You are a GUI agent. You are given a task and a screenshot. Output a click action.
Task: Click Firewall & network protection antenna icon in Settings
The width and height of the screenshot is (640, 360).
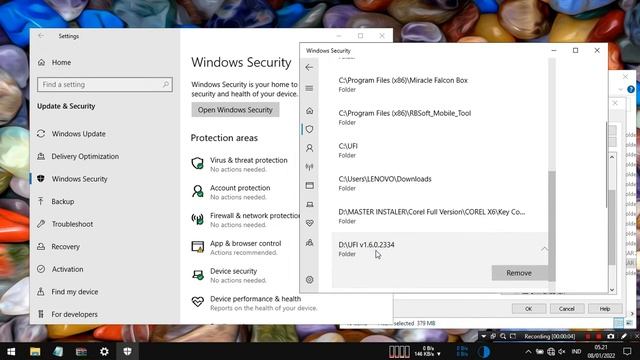(198, 219)
